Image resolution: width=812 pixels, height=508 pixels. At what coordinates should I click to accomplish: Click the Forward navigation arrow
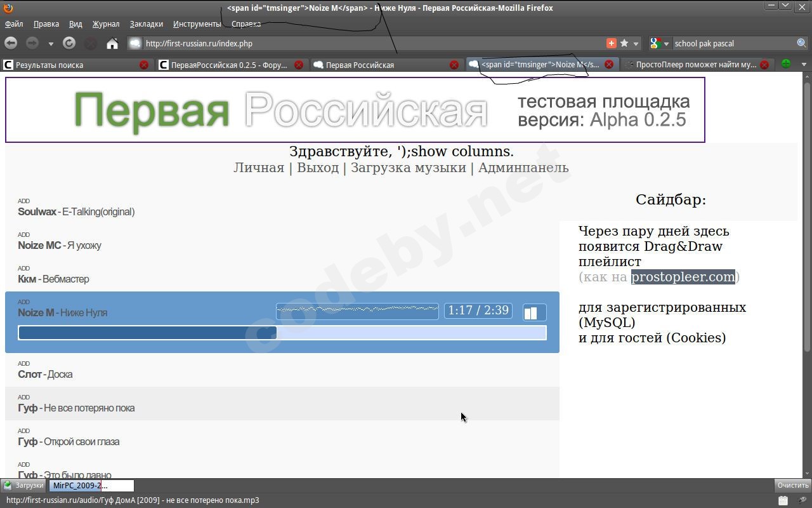pos(32,43)
